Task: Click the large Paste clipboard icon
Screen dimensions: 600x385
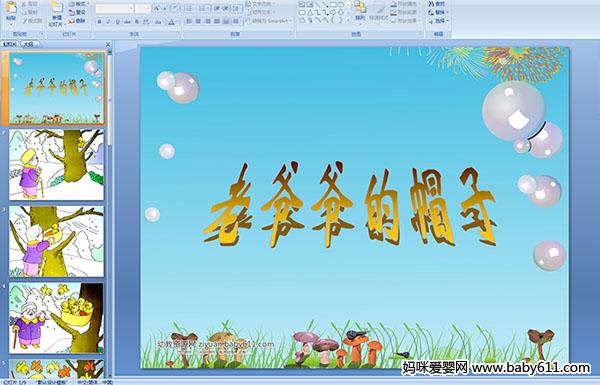Action: pyautogui.click(x=11, y=7)
